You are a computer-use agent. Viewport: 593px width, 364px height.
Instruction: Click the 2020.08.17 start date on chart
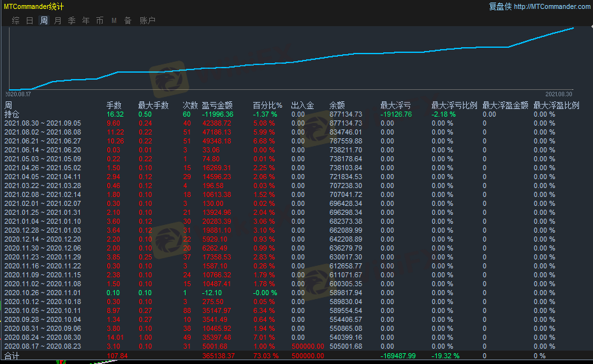[x=20, y=93]
